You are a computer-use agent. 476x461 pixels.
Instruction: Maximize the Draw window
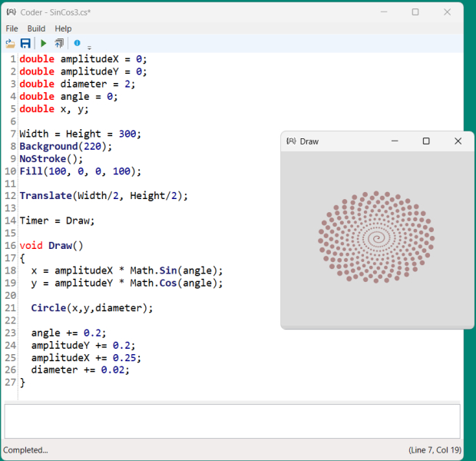coord(426,141)
